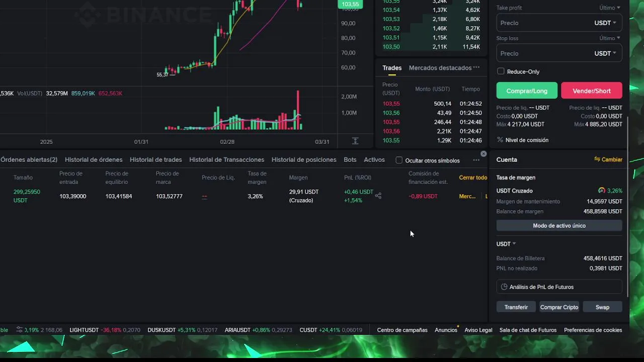Click the Cambiar link in Cuenta

pyautogui.click(x=612, y=159)
